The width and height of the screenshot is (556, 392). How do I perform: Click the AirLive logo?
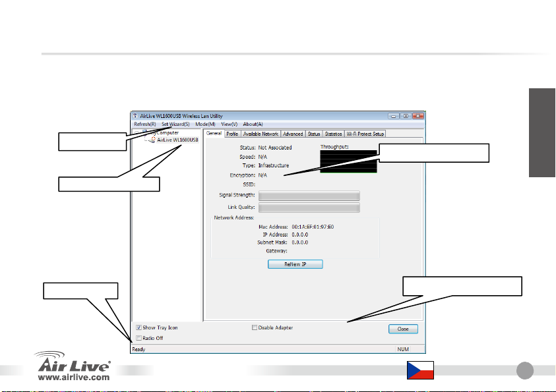click(73, 362)
